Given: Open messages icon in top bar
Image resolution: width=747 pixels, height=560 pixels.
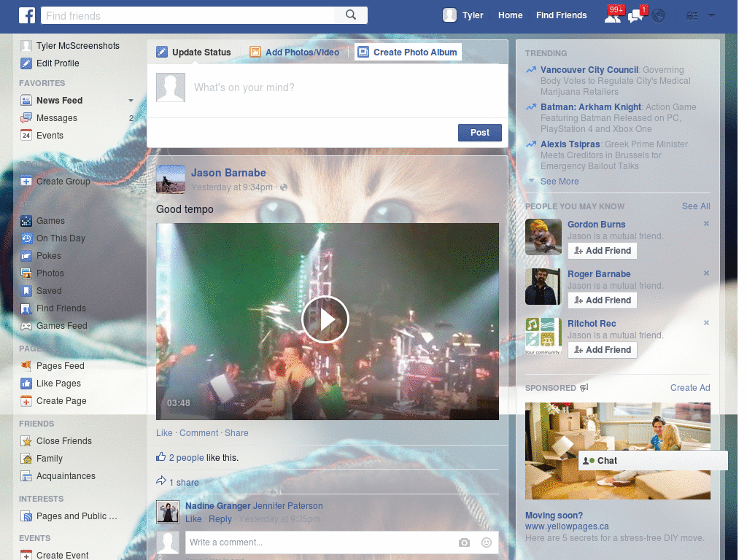Looking at the screenshot, I should (636, 16).
